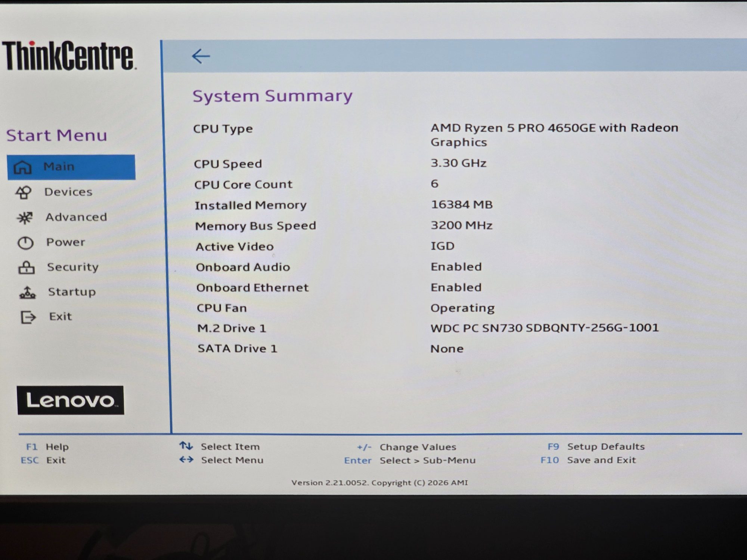Click the Version 2.21.0052 copyright text
Image resolution: width=747 pixels, height=560 pixels.
coord(379,483)
